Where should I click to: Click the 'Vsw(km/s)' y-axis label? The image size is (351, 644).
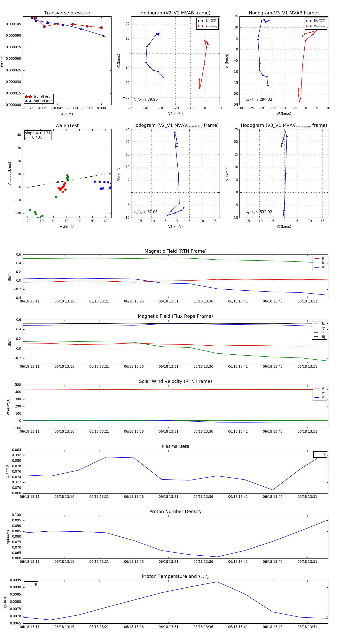point(8,407)
